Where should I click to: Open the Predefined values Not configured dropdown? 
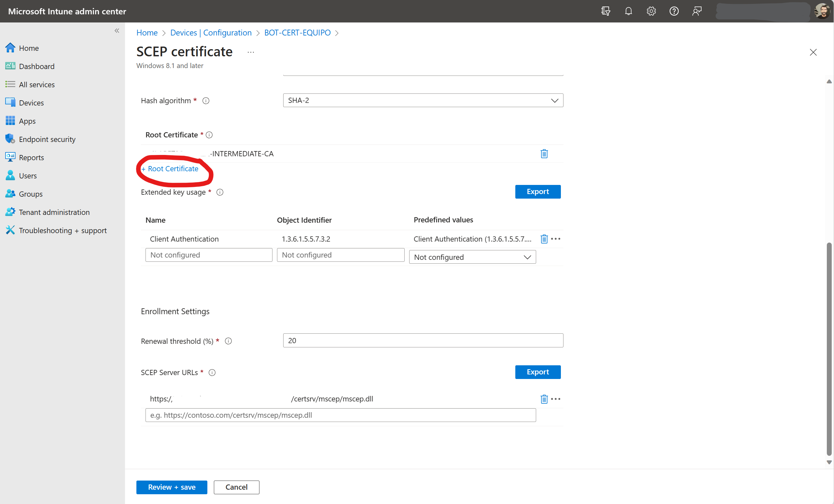[472, 257]
